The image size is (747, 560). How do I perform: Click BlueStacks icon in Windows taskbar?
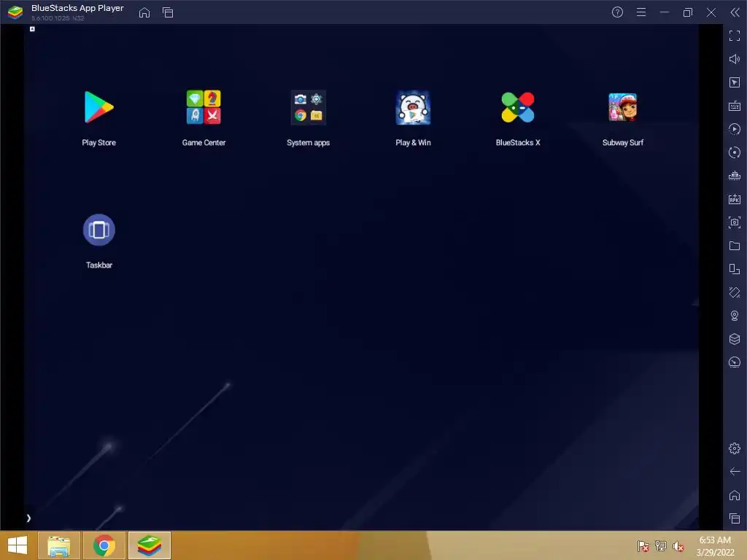tap(150, 545)
